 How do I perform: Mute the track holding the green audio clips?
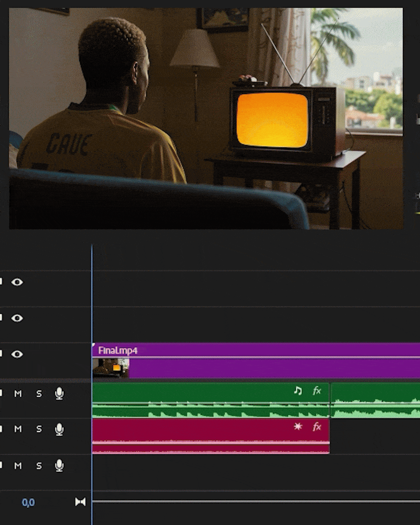coord(18,394)
